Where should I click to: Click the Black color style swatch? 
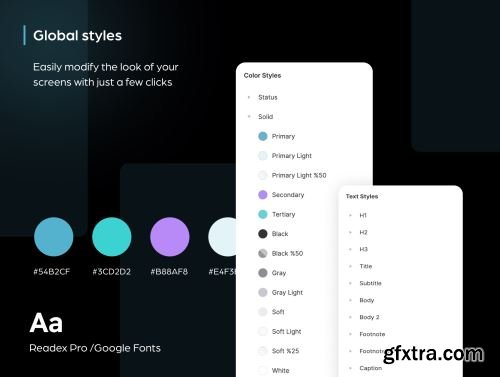pyautogui.click(x=263, y=234)
